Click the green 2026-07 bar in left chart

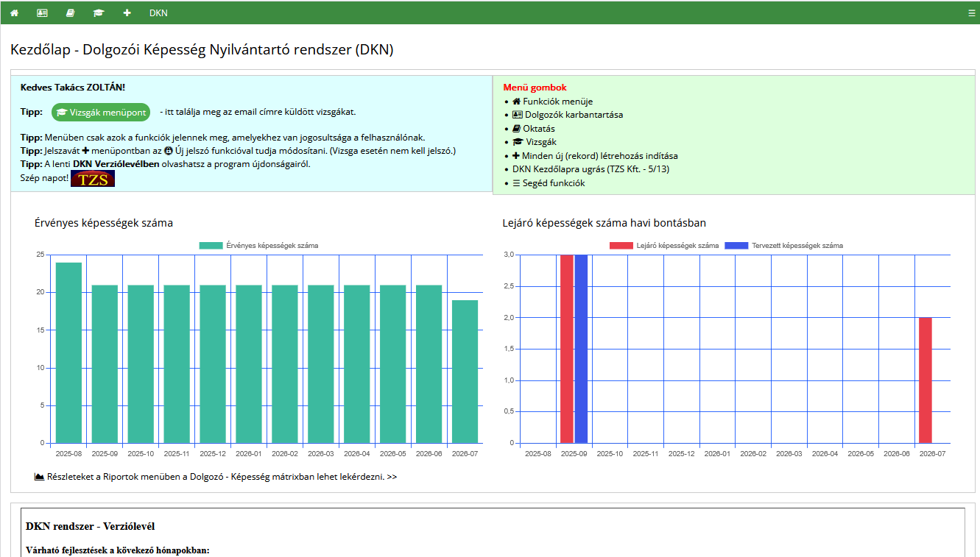point(465,372)
